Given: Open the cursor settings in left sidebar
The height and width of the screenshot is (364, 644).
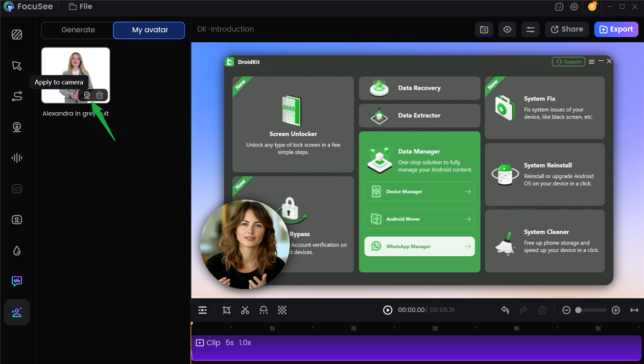Looking at the screenshot, I should (17, 66).
